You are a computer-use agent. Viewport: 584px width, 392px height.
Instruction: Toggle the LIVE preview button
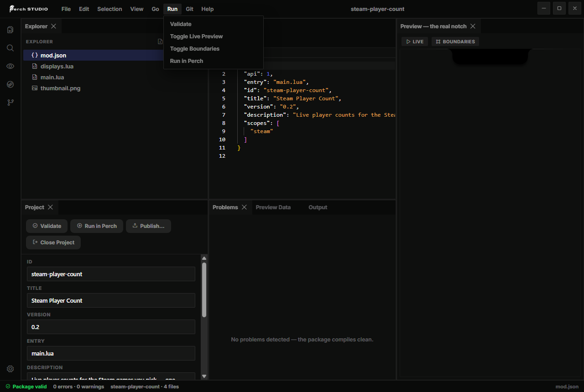pyautogui.click(x=415, y=41)
